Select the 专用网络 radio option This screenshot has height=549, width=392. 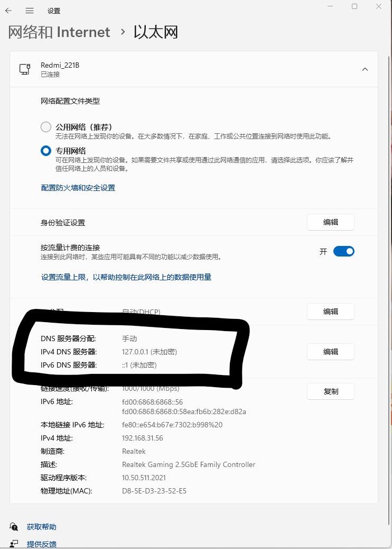pyautogui.click(x=46, y=151)
